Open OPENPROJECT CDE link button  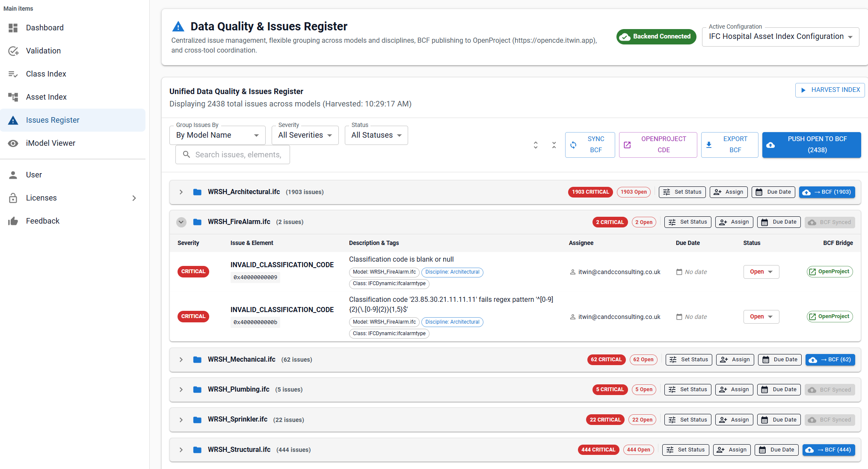pos(658,145)
